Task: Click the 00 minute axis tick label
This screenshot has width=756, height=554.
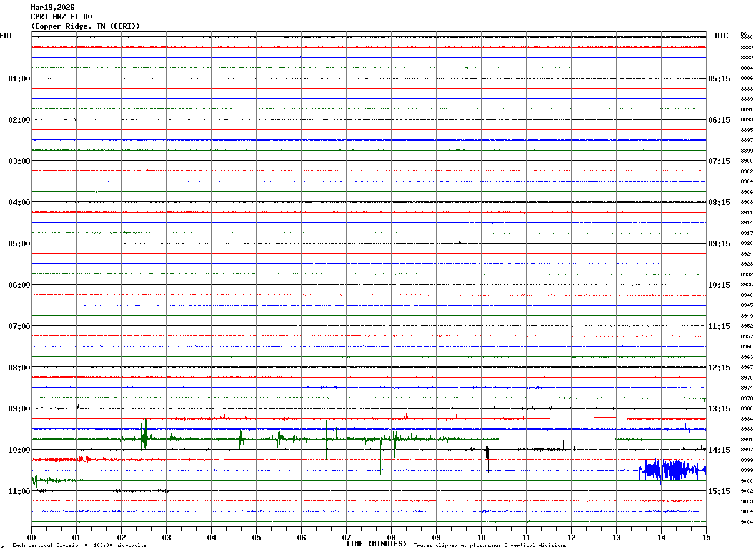Action: (x=32, y=537)
